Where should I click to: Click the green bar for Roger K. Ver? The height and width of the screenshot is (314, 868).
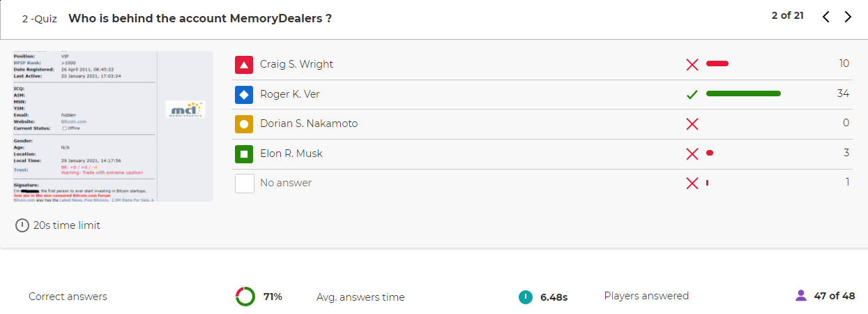[x=743, y=94]
